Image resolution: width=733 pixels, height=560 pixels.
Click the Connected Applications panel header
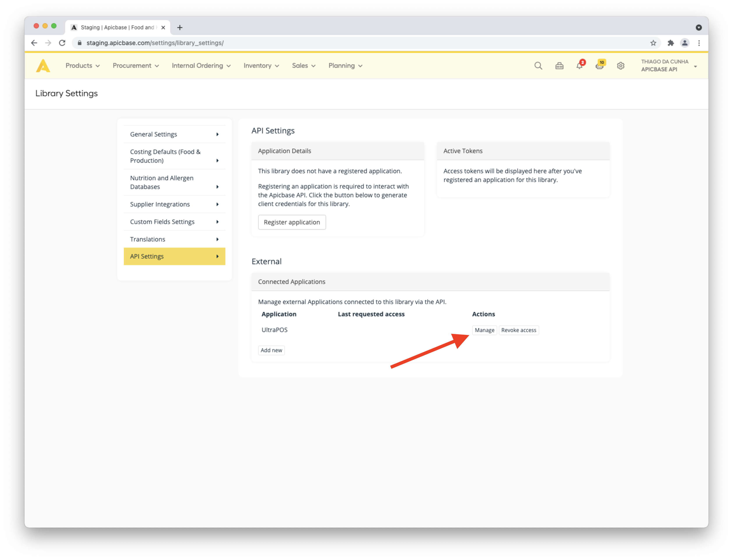(430, 282)
